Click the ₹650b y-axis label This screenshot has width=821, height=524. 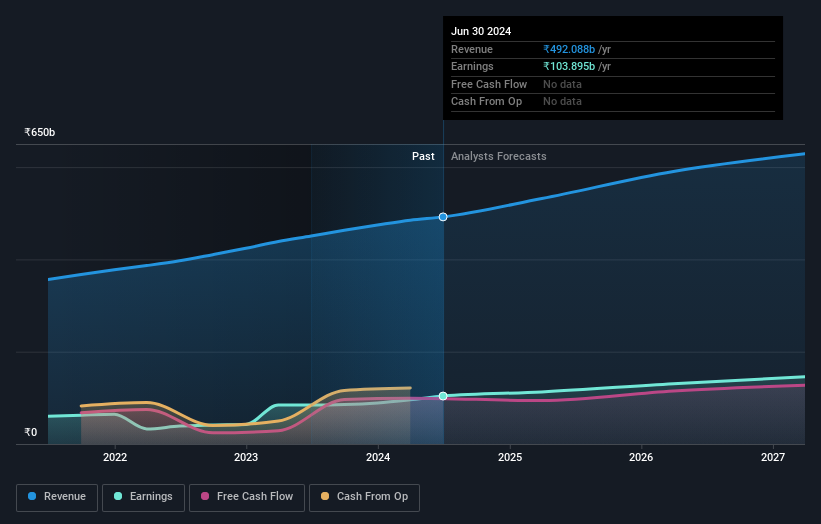pos(40,132)
